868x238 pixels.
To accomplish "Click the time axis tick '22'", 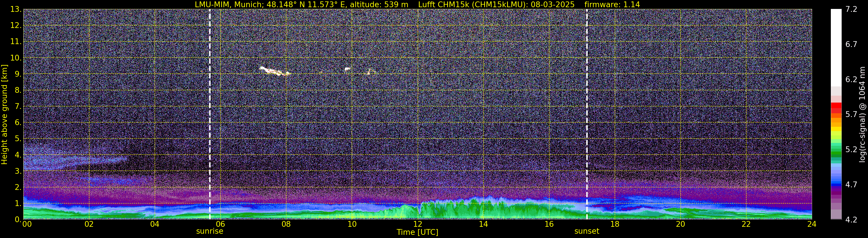I will tap(746, 224).
